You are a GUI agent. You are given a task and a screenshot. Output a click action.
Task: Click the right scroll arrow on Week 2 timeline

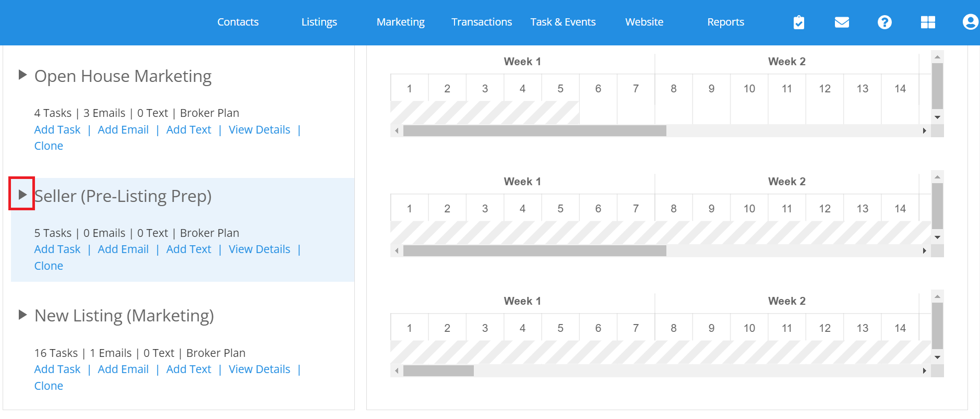coord(924,131)
